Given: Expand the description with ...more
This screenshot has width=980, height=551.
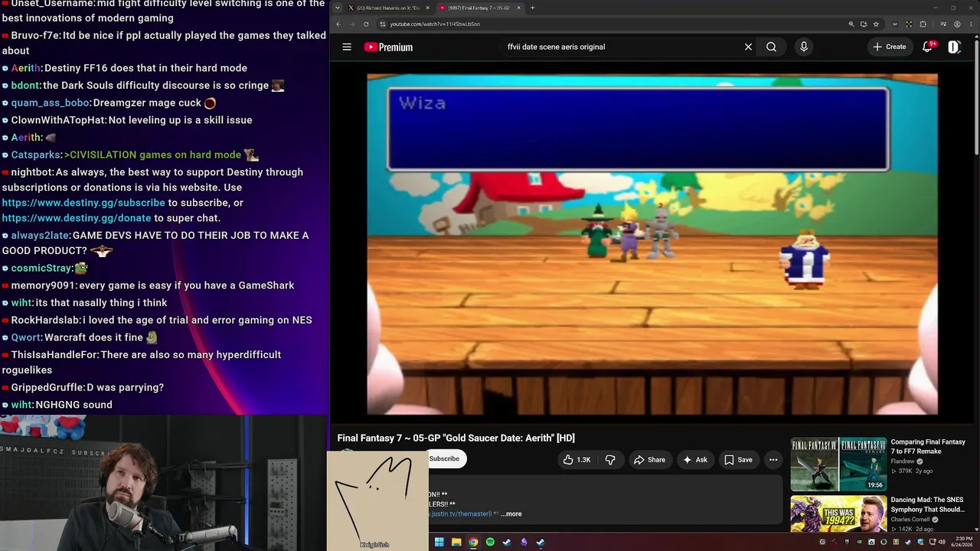Looking at the screenshot, I should pyautogui.click(x=511, y=514).
